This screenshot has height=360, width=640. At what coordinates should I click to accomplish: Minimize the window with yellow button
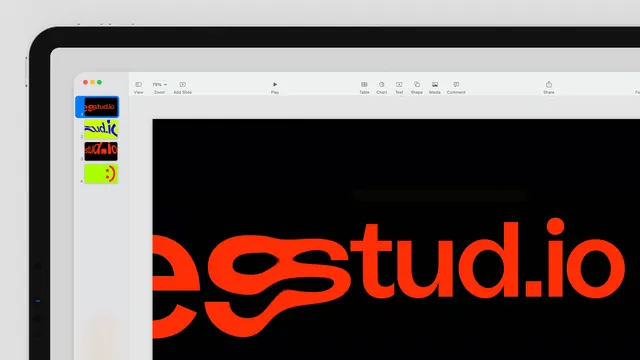click(x=92, y=82)
